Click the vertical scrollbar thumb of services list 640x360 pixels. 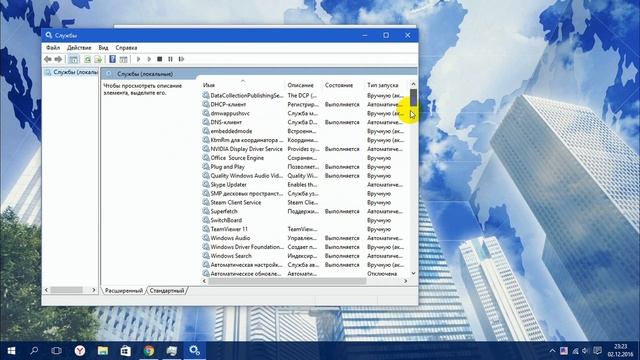pos(413,98)
